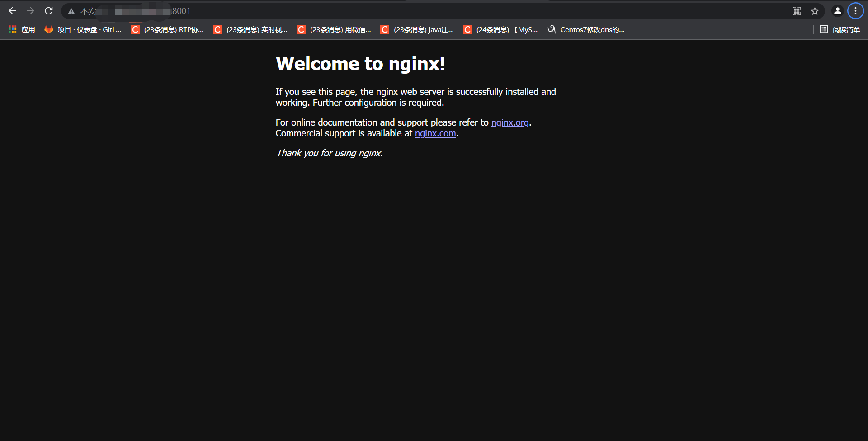868x441 pixels.
Task: Click the 'Welcome to nginx!' heading
Action: pos(360,64)
